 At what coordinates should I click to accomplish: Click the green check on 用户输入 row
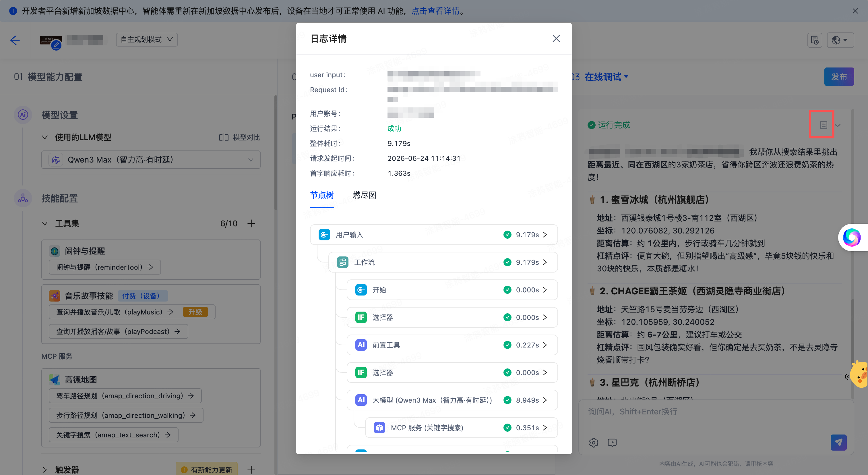[507, 235]
